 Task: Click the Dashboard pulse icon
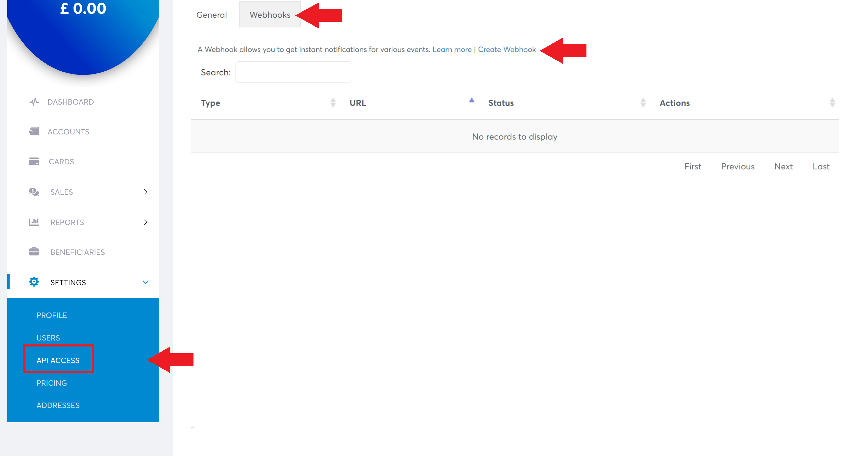[34, 102]
